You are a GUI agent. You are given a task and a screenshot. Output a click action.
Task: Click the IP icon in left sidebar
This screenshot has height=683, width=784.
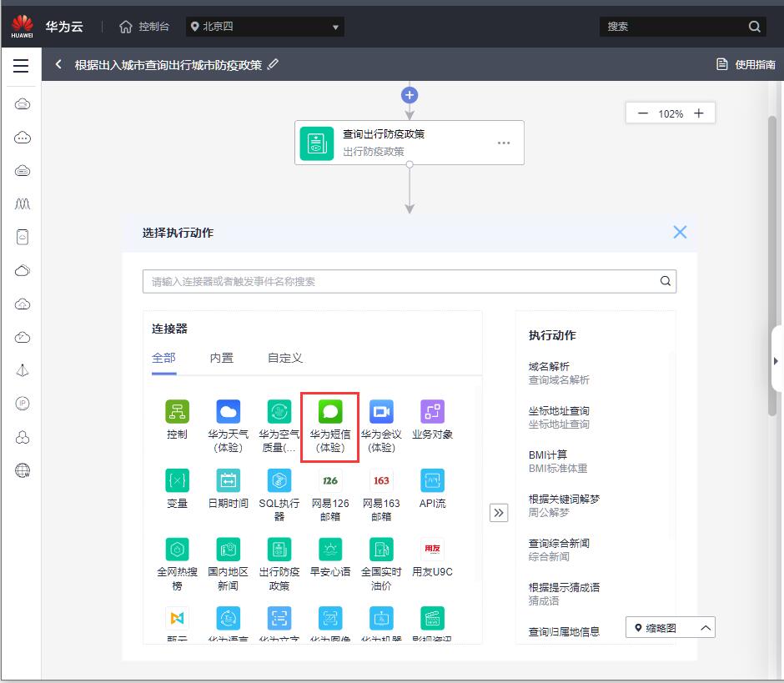pyautogui.click(x=23, y=404)
